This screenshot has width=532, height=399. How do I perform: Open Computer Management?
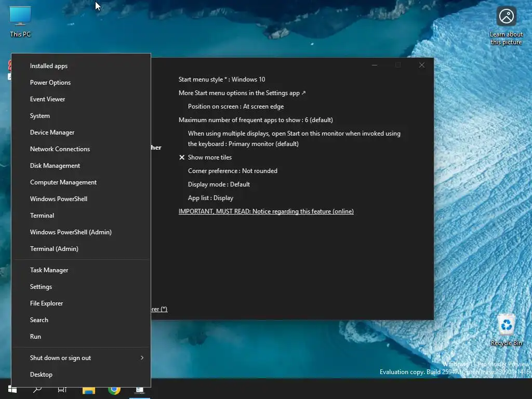(81, 182)
